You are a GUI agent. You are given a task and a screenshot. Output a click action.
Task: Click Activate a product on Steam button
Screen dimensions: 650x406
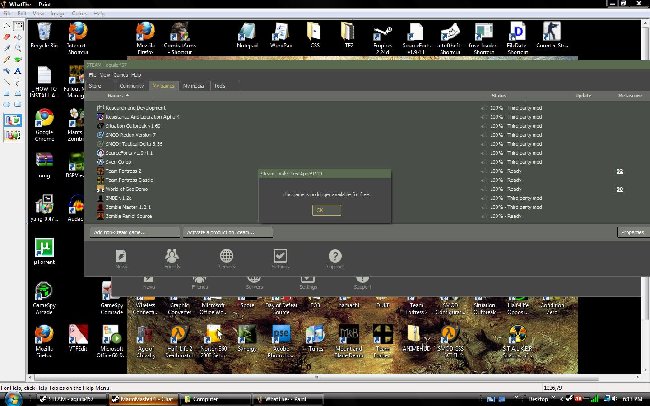[227, 232]
